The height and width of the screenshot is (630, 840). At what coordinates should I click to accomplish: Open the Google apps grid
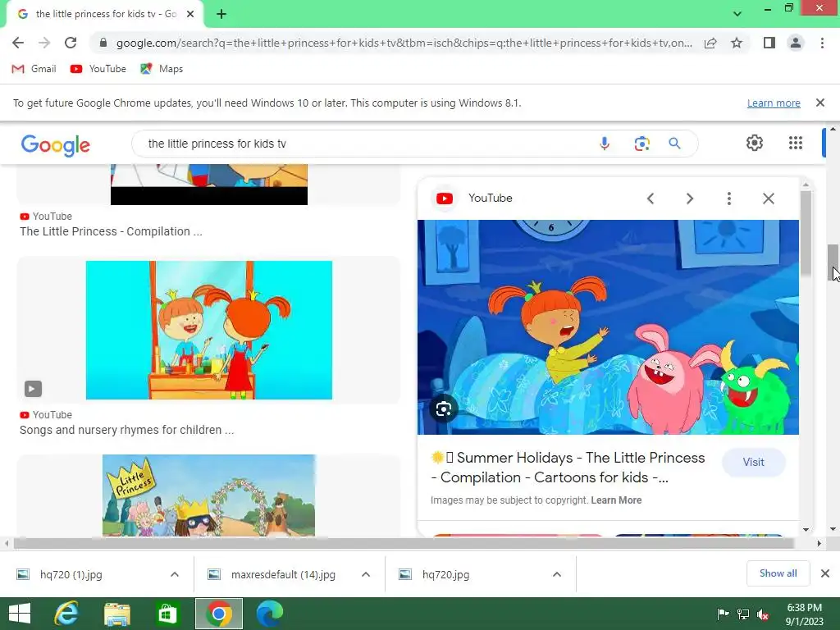pyautogui.click(x=796, y=143)
